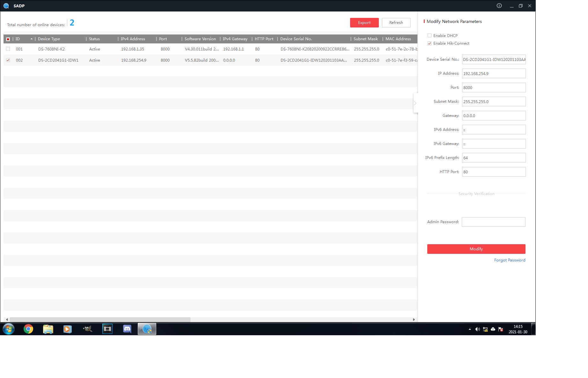Click the Device Serial No. field
This screenshot has width=588, height=378.
click(494, 59)
